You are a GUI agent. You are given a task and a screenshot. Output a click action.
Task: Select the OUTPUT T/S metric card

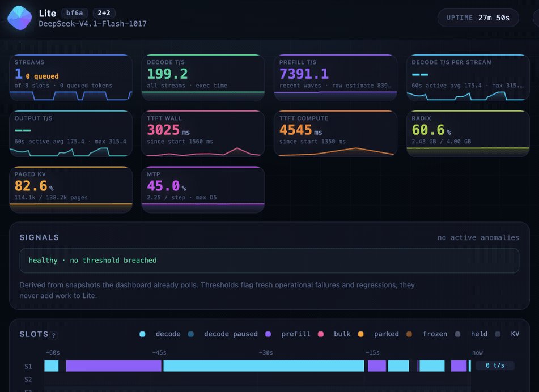(x=71, y=134)
